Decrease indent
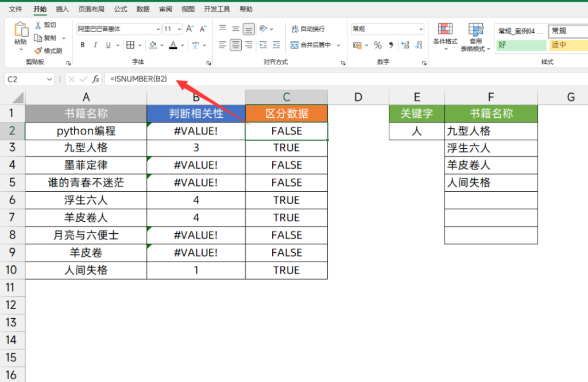 coord(263,45)
